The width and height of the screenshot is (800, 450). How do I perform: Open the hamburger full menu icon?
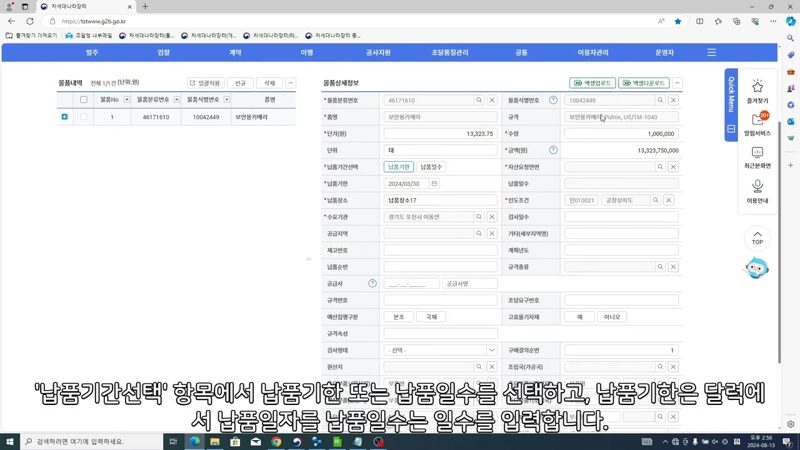tap(712, 53)
